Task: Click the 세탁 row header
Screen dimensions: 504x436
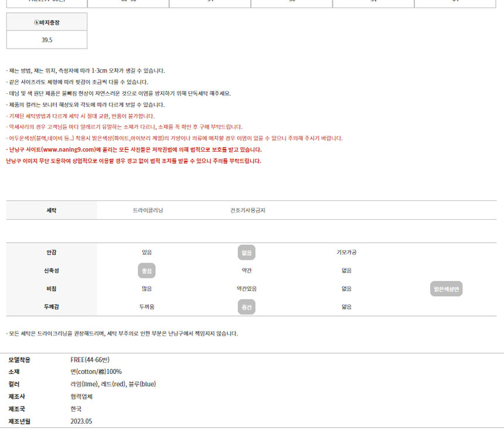Action: pos(52,210)
